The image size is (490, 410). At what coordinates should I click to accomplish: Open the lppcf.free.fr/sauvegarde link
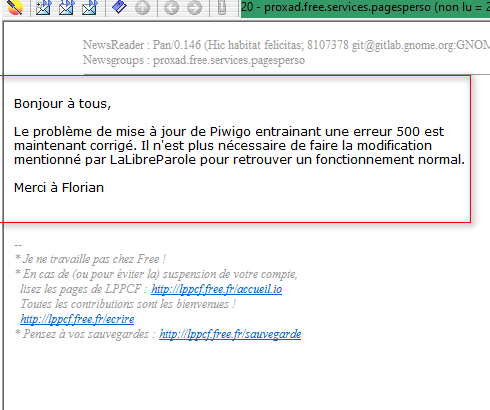[230, 334]
